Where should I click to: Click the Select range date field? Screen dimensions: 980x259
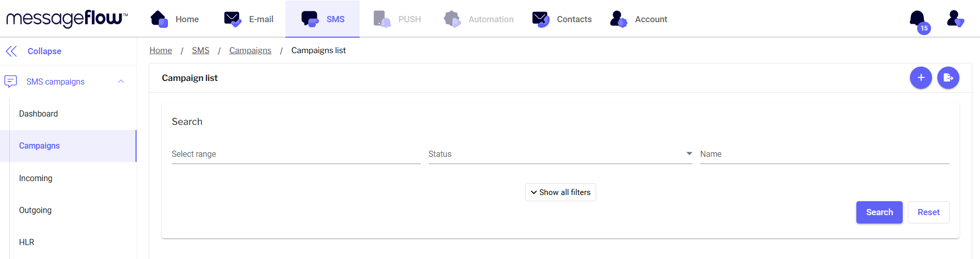tap(296, 154)
